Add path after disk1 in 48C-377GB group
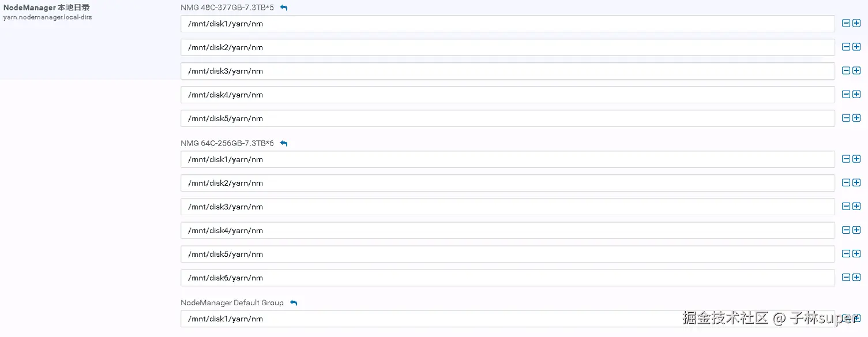 coord(856,24)
